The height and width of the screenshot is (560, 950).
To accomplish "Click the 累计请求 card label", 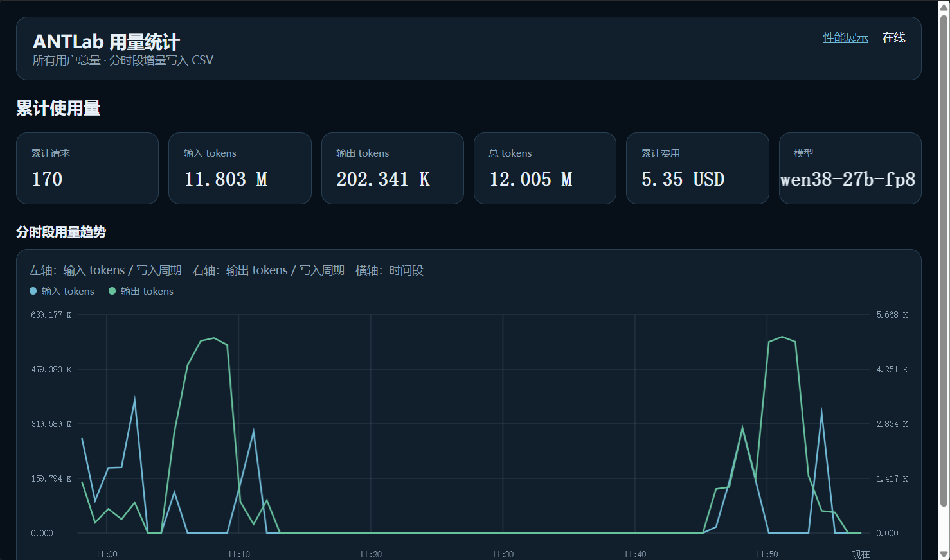I will point(51,153).
